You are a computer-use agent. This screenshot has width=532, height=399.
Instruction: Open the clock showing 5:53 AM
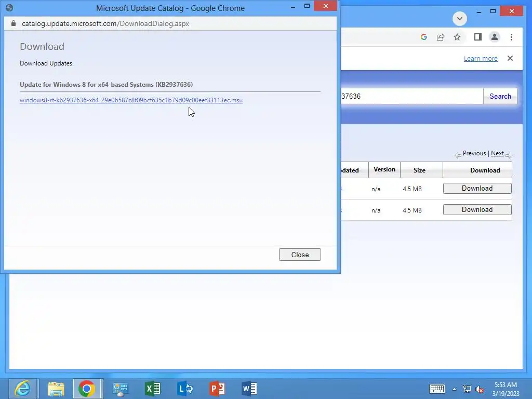tap(506, 389)
